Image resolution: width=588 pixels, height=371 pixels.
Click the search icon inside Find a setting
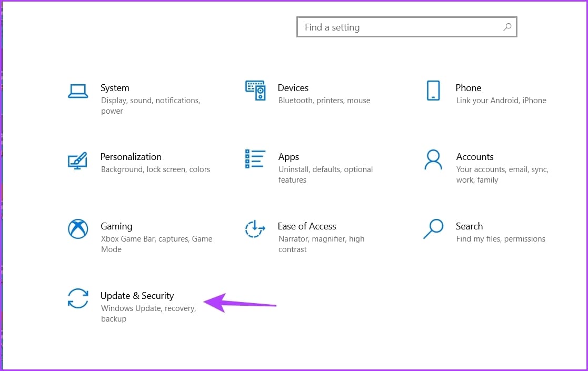point(507,27)
